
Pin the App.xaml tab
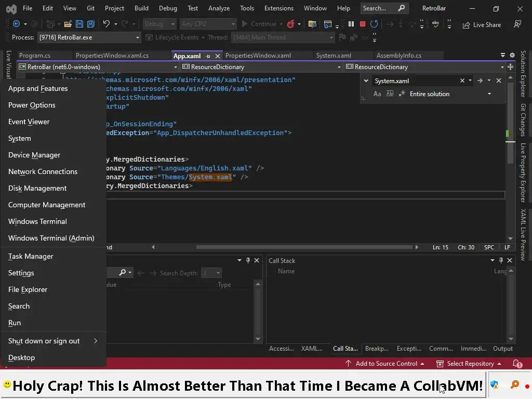(208, 56)
